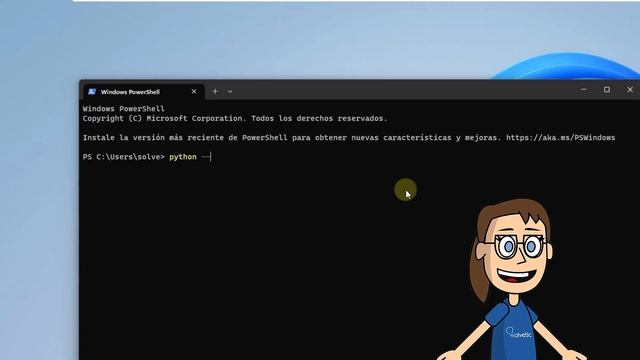The image size is (640, 360).
Task: Expand the new tab profile dropdown
Action: 230,92
